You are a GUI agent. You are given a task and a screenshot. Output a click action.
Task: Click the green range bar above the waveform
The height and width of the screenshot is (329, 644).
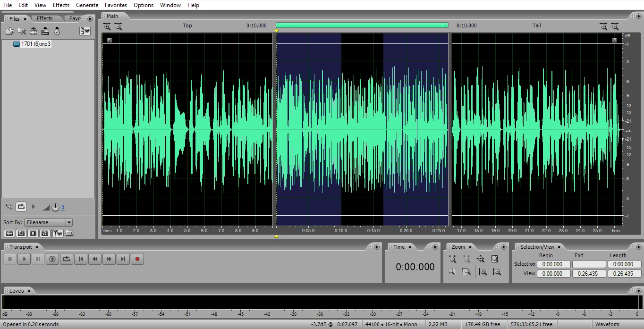[362, 25]
